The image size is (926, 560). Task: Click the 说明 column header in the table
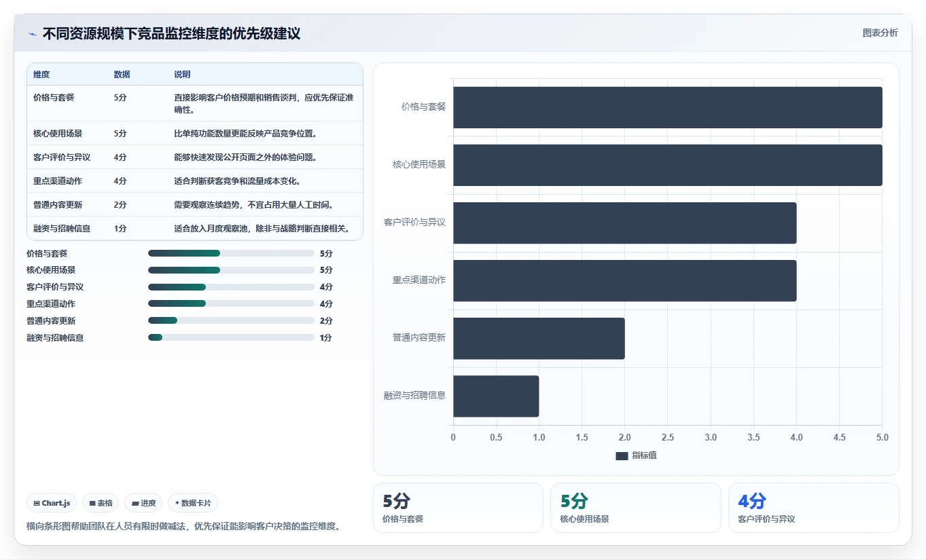pyautogui.click(x=182, y=75)
